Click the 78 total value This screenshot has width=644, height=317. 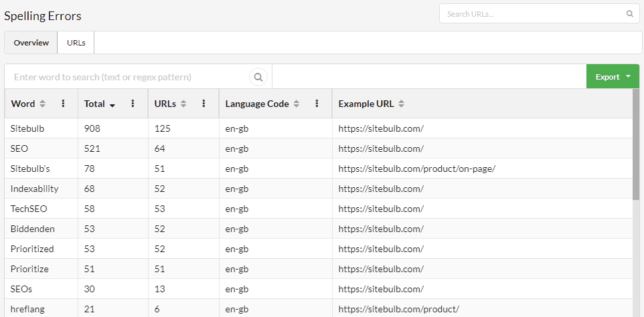(89, 169)
